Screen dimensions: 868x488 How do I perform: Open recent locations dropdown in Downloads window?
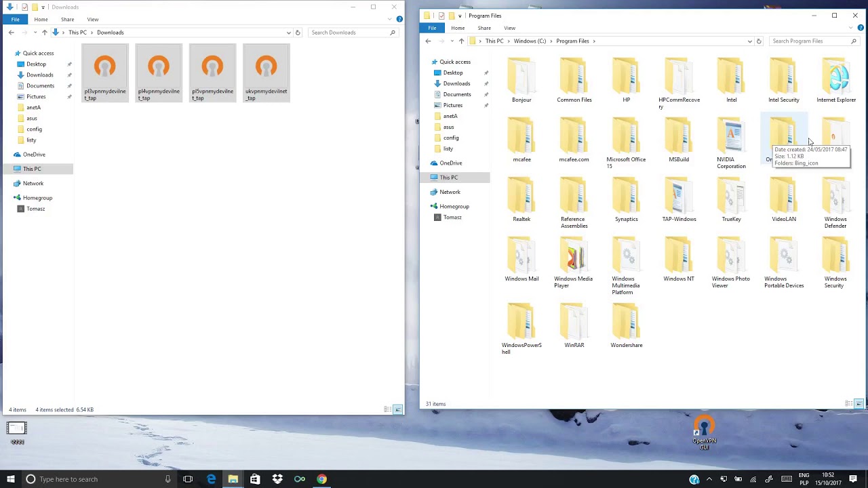coord(35,33)
